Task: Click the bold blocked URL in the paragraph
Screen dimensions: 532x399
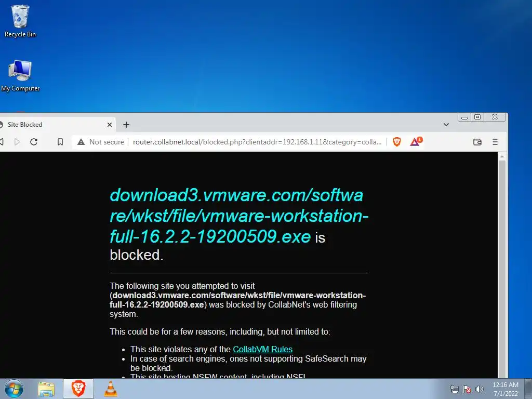Action: point(237,300)
